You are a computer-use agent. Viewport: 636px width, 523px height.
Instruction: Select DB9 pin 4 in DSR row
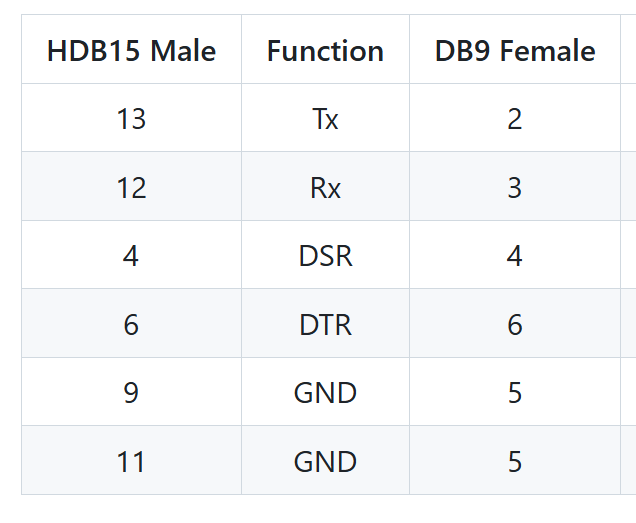coord(515,256)
